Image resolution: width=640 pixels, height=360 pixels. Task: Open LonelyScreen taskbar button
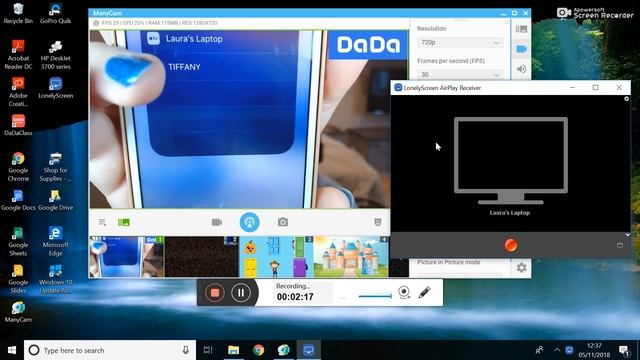pyautogui.click(x=309, y=350)
